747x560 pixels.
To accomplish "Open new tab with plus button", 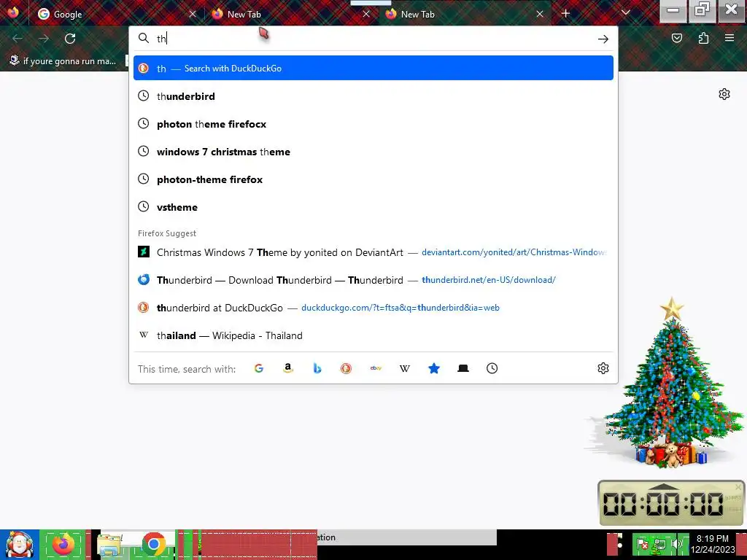I will tap(565, 14).
